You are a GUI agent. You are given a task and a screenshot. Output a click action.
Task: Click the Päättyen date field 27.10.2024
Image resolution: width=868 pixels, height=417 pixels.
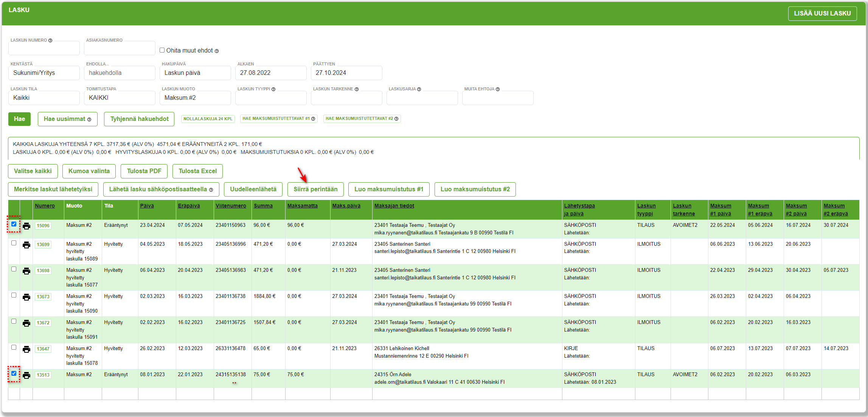point(346,73)
